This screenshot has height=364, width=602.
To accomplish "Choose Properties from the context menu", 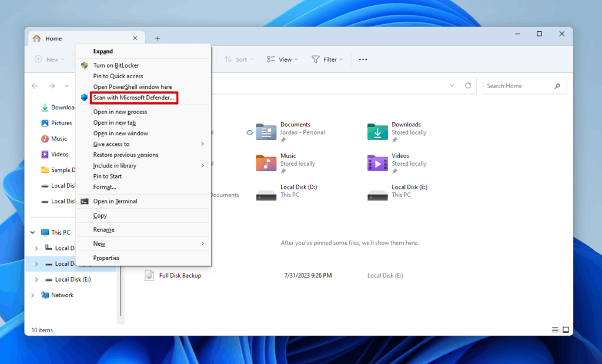I will tap(106, 258).
